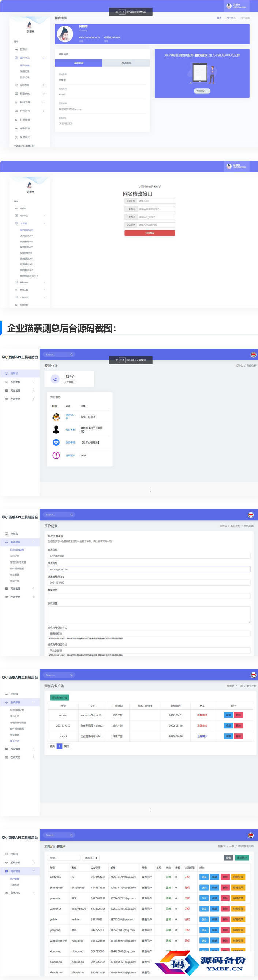
Task: Click 控制台 monitor icon in 数据分析 page sidebar
Action: click(7, 374)
